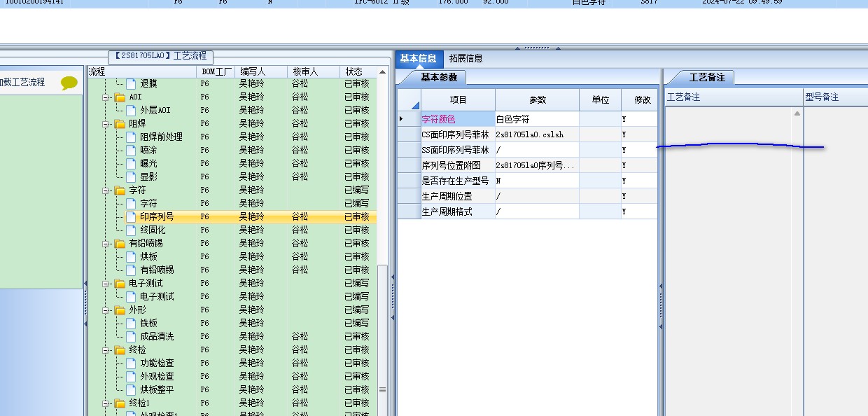Click the 工艺备注 text area scroll-up arrow
868x416 pixels.
click(797, 113)
